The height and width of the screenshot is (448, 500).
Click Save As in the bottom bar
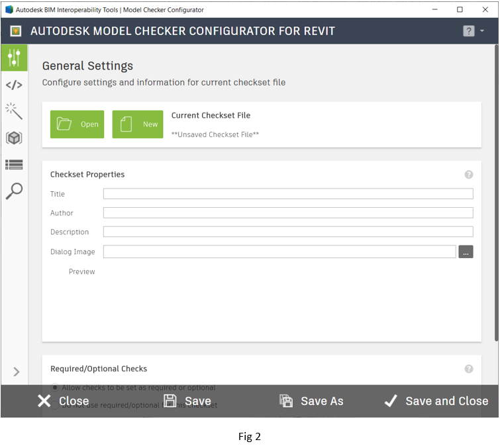point(311,401)
